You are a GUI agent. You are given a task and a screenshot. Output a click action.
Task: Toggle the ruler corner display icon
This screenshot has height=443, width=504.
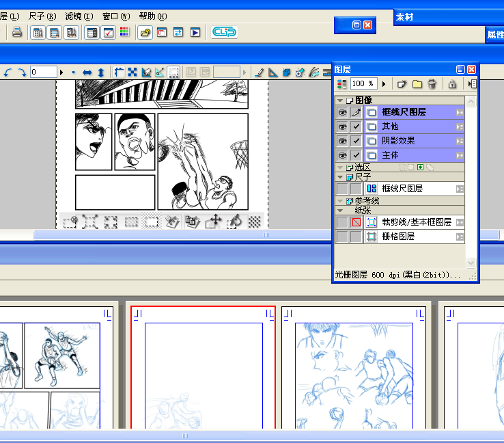(x=120, y=72)
